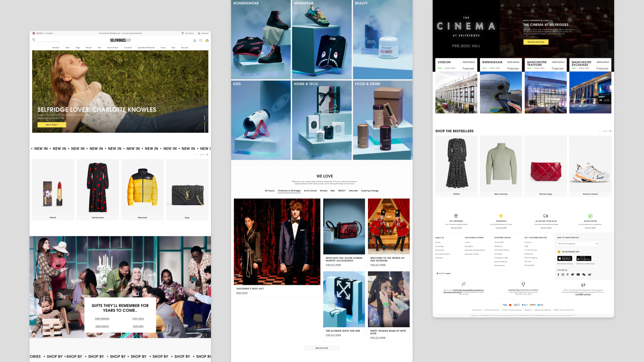Click previous arrow in Bestsellers carousel
The height and width of the screenshot is (362, 644).
(x=600, y=131)
